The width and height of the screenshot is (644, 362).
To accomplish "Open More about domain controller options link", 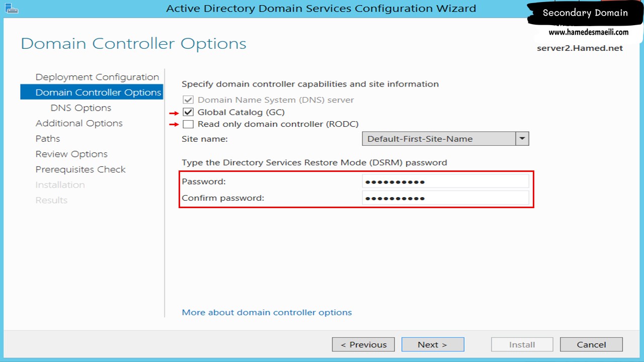I will click(x=267, y=312).
